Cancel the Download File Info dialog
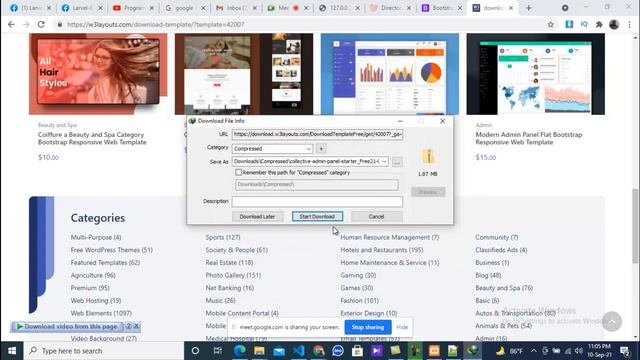This screenshot has width=640, height=360. (x=376, y=216)
